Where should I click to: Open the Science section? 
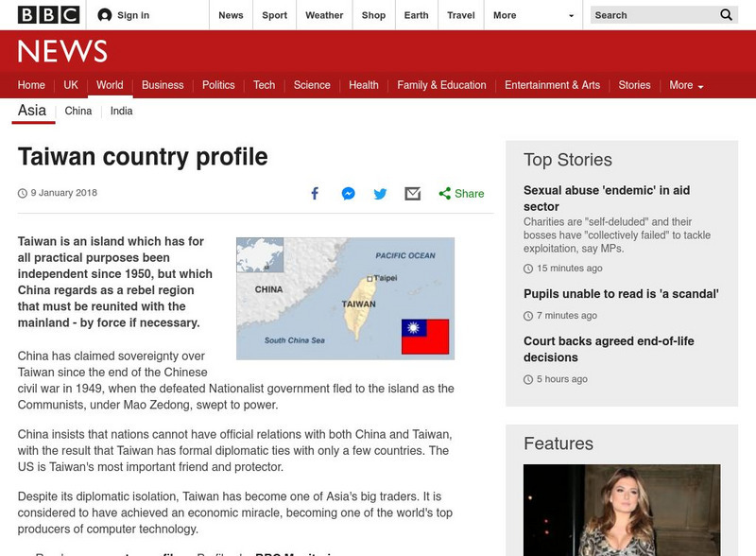point(312,85)
